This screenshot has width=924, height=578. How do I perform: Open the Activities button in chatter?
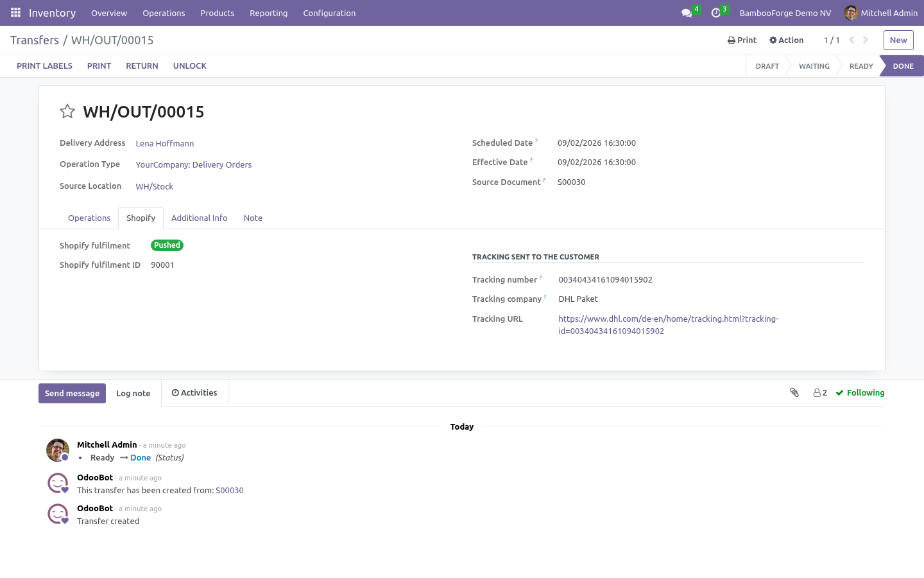(194, 393)
